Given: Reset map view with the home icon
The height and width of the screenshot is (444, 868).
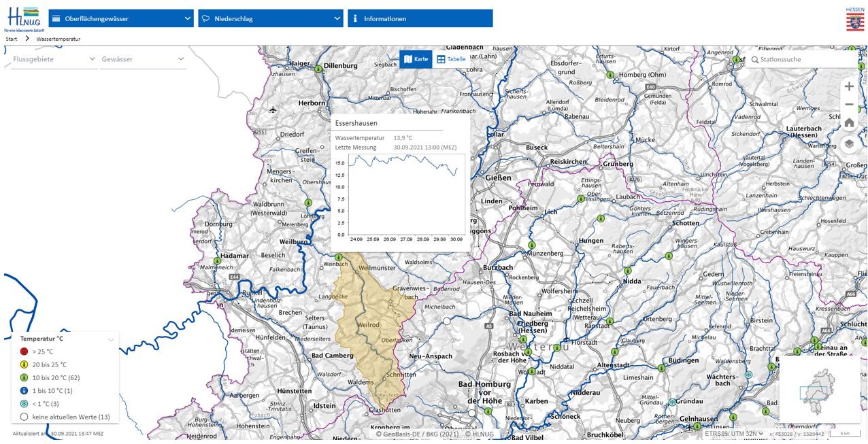Looking at the screenshot, I should pos(849,123).
